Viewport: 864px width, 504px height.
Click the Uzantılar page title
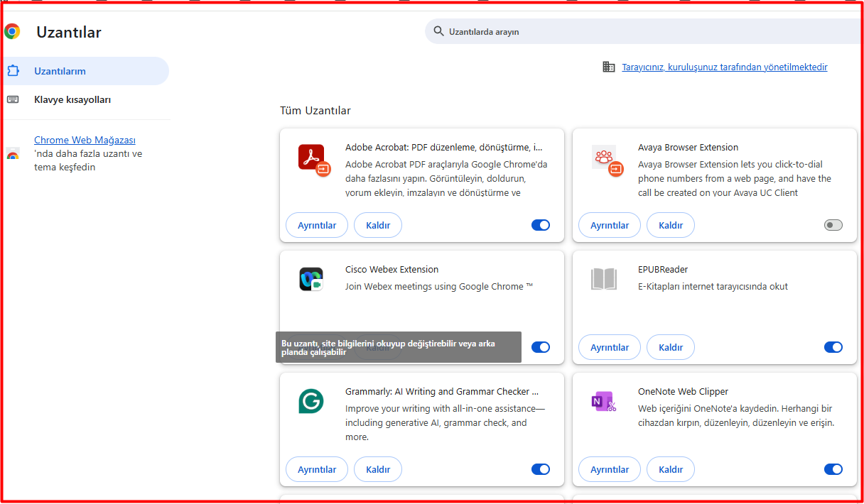pyautogui.click(x=69, y=32)
